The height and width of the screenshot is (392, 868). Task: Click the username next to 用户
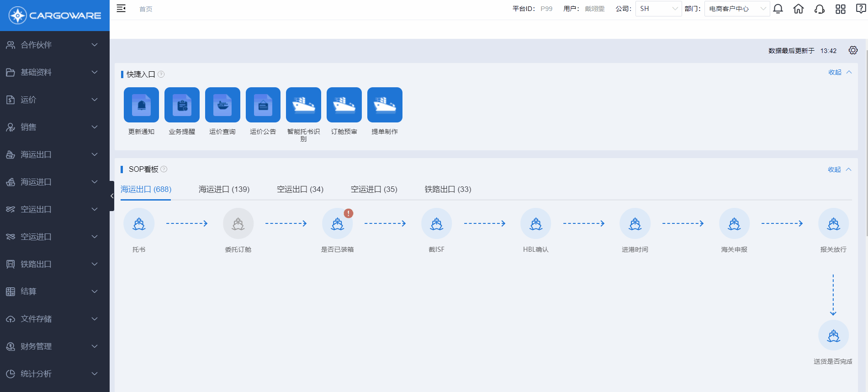(x=594, y=9)
